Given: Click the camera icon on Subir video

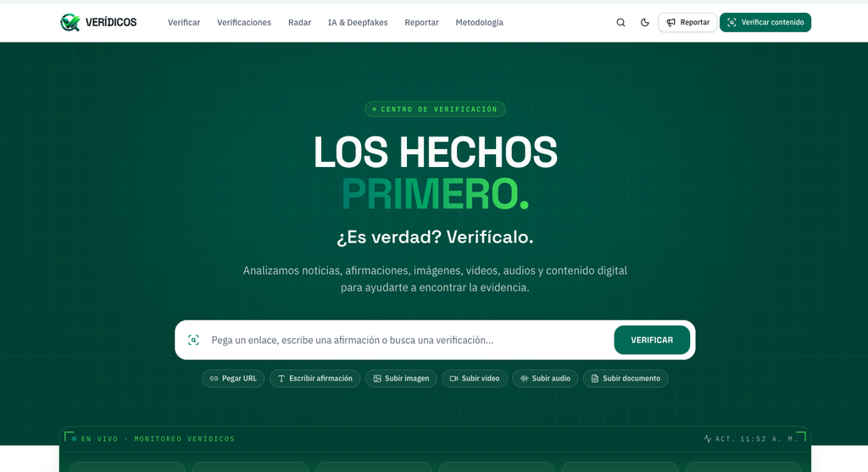Looking at the screenshot, I should click(x=454, y=379).
